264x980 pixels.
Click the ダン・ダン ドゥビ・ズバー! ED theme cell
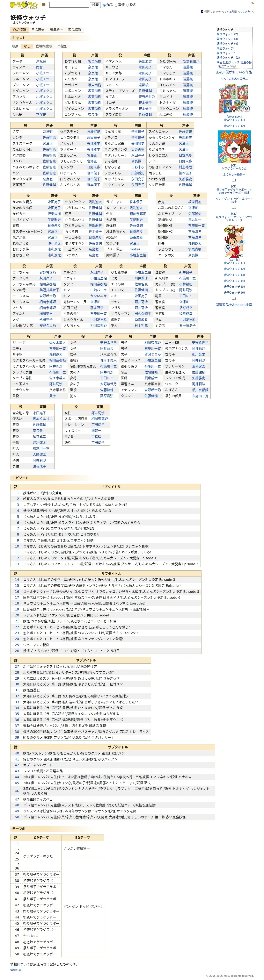coord(82,907)
